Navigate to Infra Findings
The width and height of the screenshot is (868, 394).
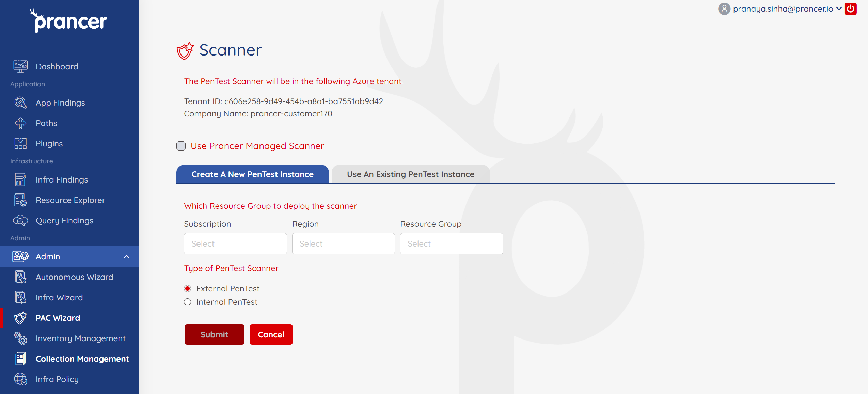pyautogui.click(x=70, y=179)
